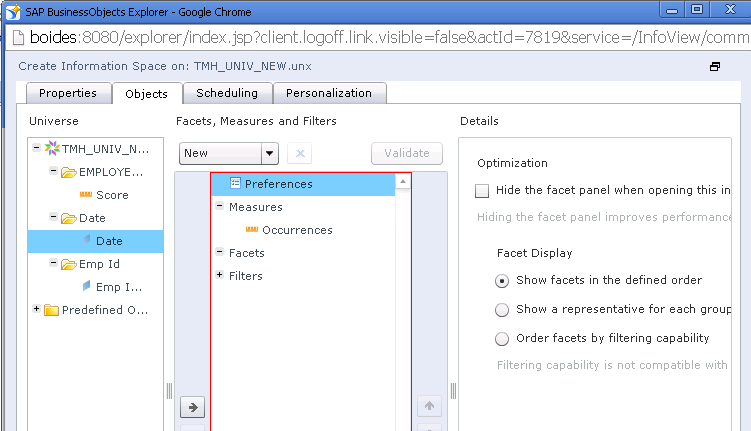Click the move up arrow button
Screen dimensions: 751x431
tap(429, 406)
